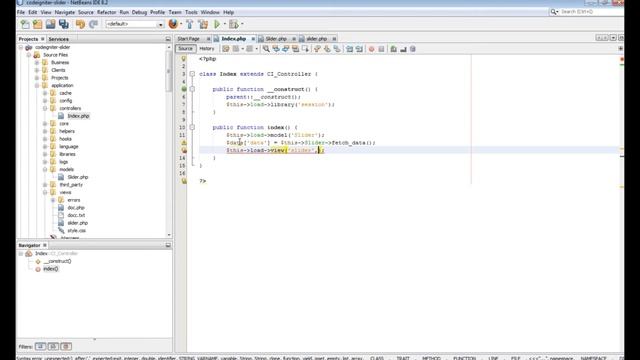Toggle the second Navigator filter button
Image resolution: width=640 pixels, height=360 pixels.
[53, 347]
